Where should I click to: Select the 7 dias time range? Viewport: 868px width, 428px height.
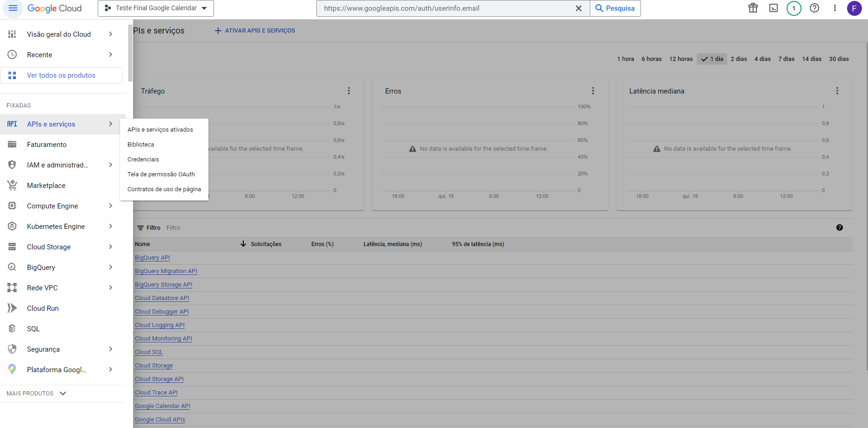[786, 59]
